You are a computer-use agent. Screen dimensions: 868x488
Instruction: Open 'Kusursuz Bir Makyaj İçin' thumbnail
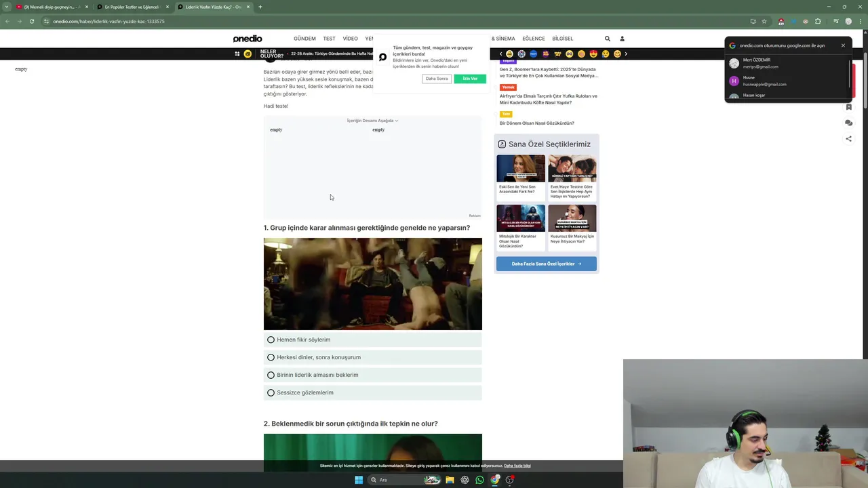click(572, 218)
